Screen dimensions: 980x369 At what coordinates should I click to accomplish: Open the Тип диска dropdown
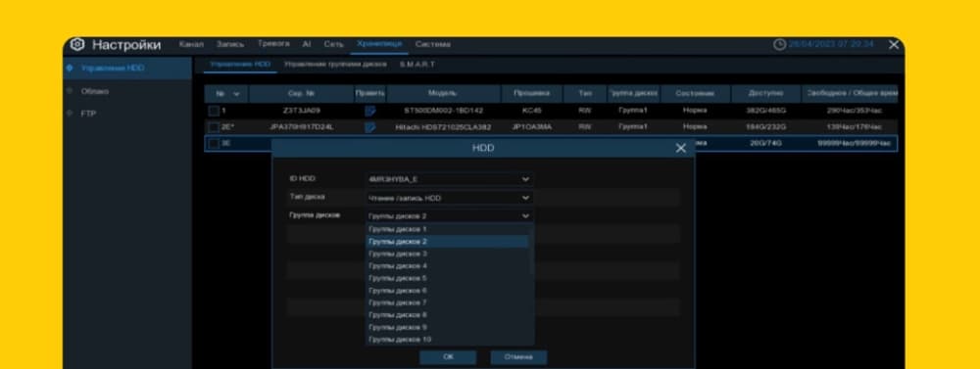pyautogui.click(x=450, y=198)
